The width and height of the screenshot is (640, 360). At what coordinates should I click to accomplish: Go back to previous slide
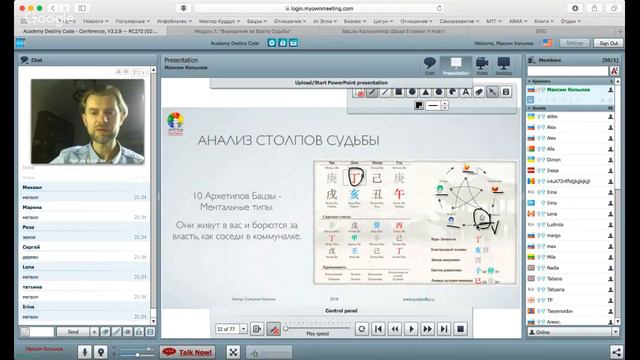395,329
